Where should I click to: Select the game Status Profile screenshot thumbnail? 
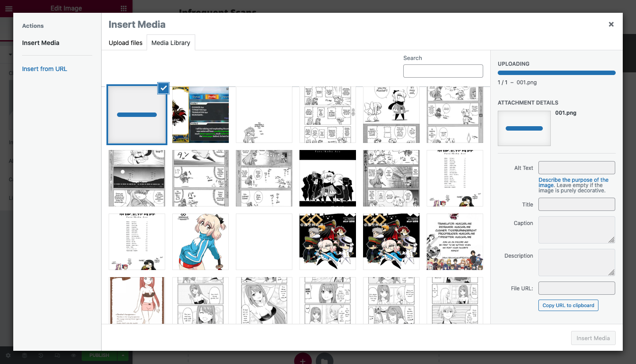(201, 115)
